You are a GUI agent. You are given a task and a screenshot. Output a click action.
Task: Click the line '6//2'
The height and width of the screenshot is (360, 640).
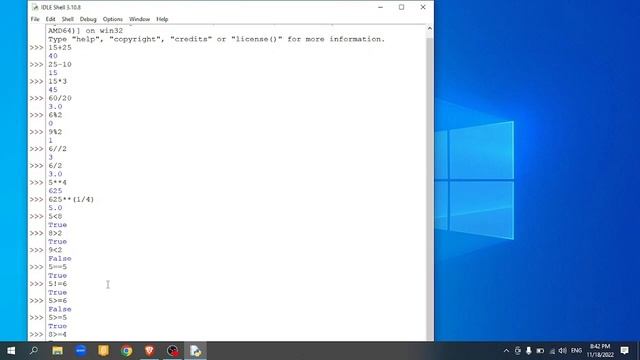click(x=58, y=149)
